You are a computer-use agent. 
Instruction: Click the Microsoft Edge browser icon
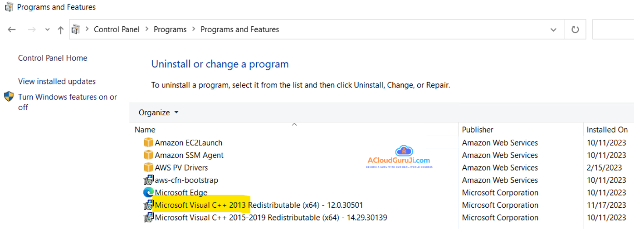[x=148, y=192]
